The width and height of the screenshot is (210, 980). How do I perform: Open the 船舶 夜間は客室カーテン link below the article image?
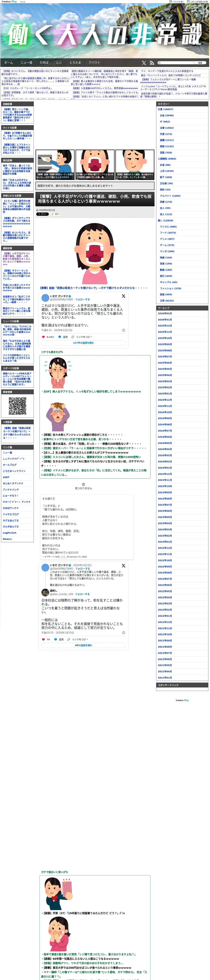tap(94, 288)
